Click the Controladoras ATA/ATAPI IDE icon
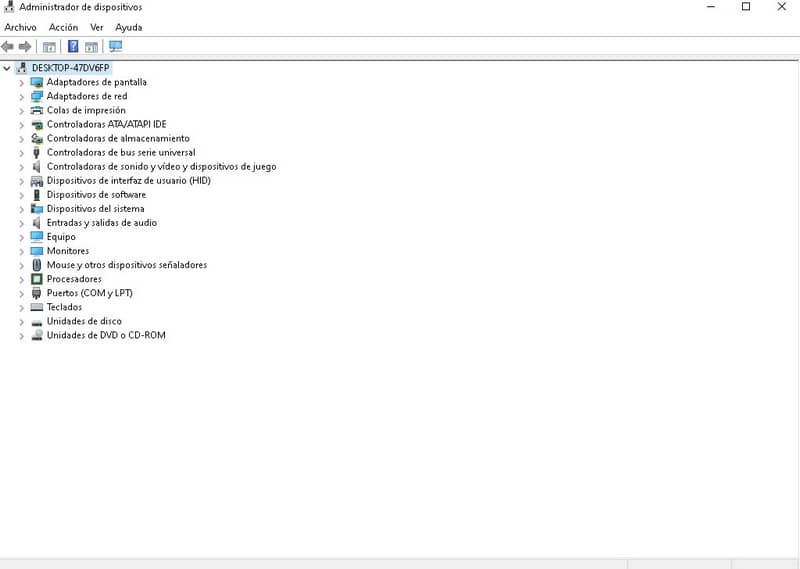Viewport: 800px width, 569px height. [37, 125]
